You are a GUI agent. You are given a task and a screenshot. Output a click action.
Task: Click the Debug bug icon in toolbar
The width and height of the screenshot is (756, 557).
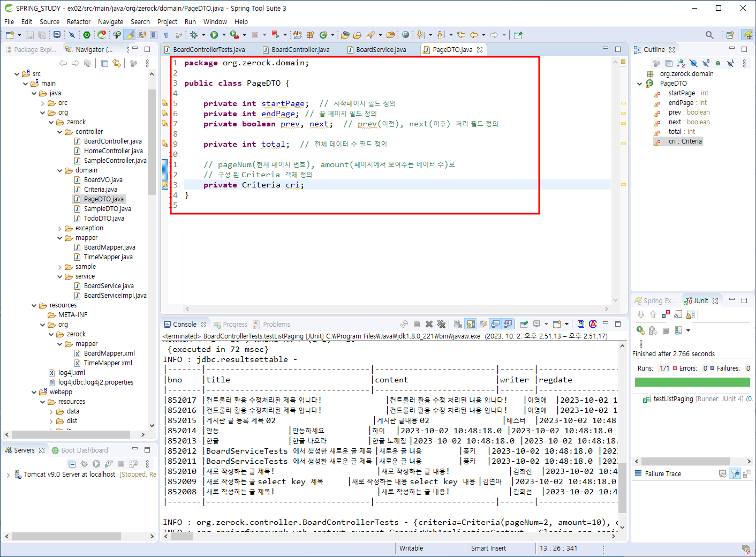[194, 35]
